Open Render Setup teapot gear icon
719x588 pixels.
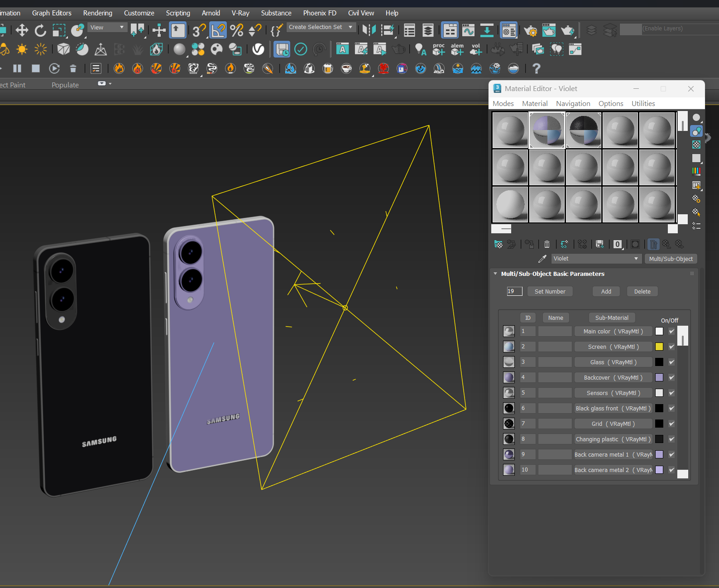click(x=530, y=30)
